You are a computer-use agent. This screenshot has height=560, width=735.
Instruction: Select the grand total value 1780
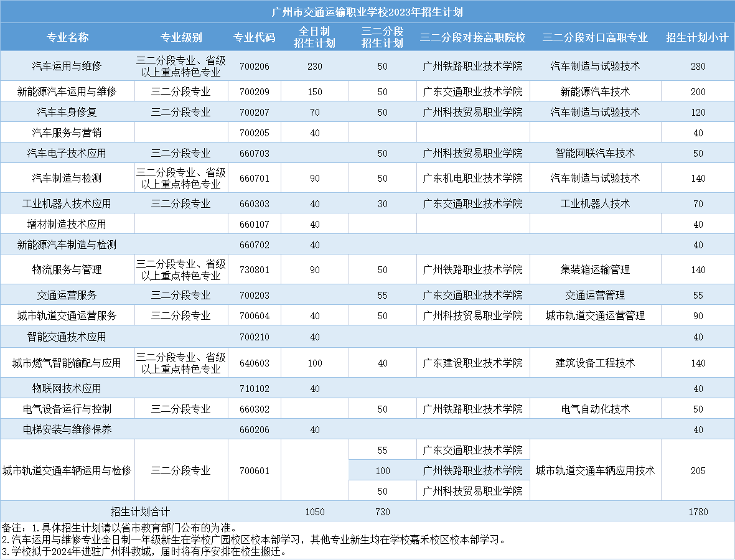pyautogui.click(x=698, y=512)
